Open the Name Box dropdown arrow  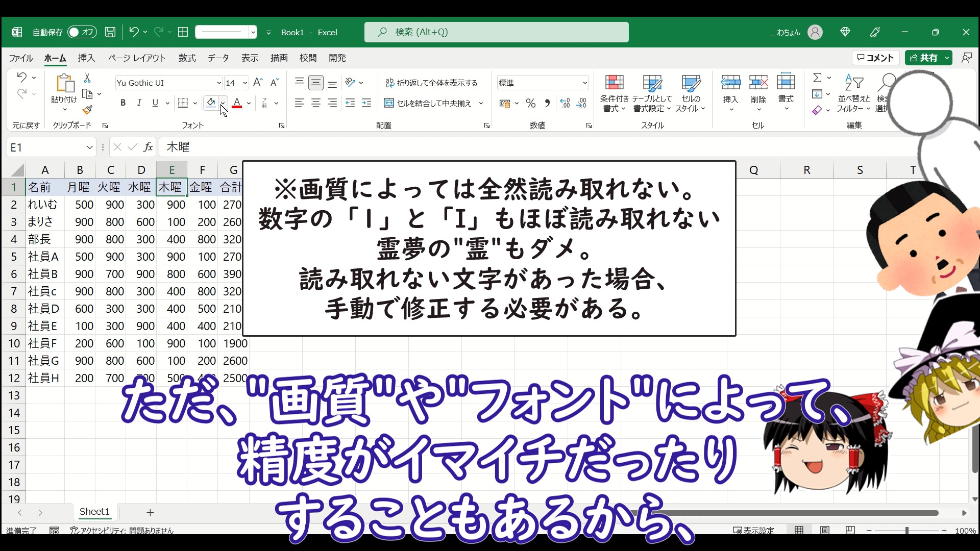click(x=89, y=147)
